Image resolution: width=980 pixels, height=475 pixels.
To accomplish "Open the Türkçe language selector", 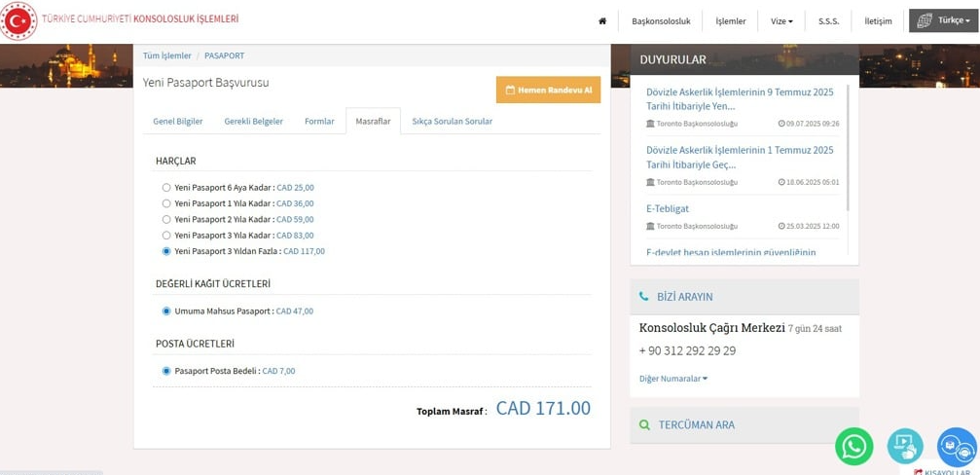I will coord(942,21).
